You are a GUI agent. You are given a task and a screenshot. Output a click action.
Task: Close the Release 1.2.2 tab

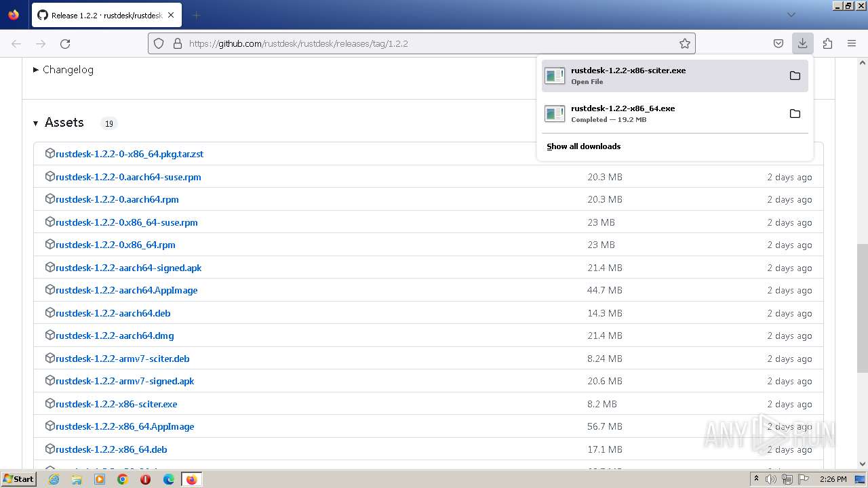pos(171,15)
